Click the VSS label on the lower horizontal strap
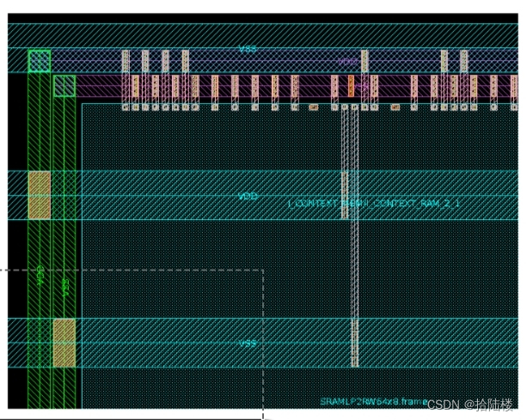 [x=248, y=344]
